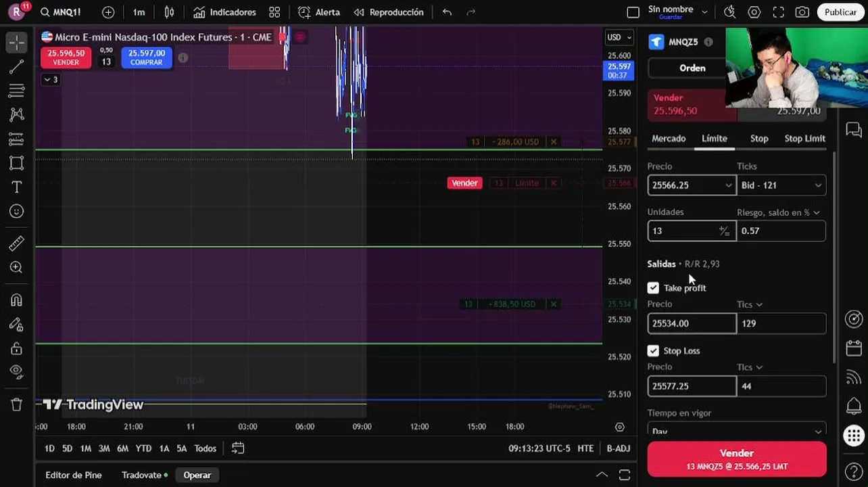Place the Vender 13 MNQZ5 order
Screen dimensions: 868x487
click(737, 459)
